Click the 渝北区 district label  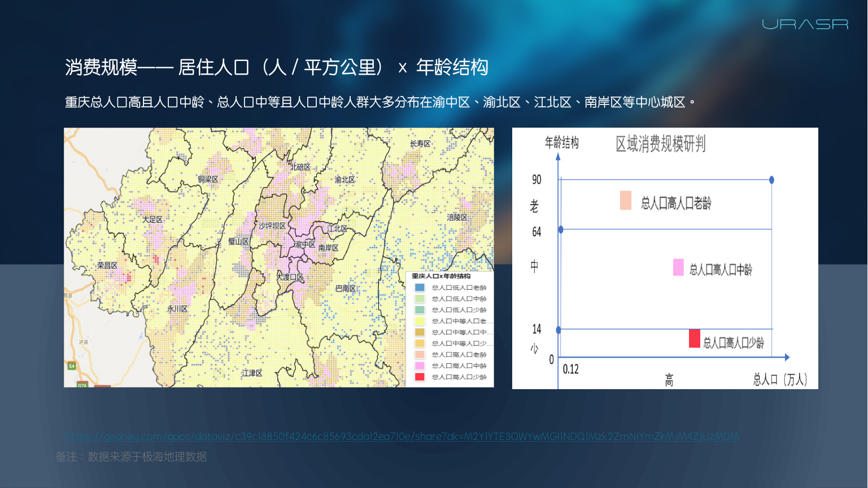pyautogui.click(x=345, y=180)
